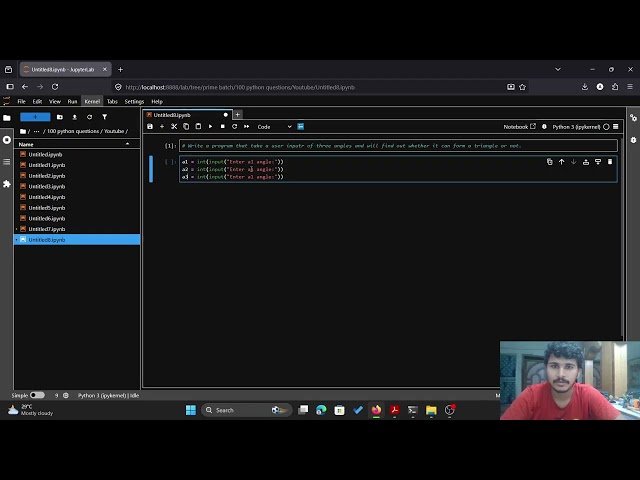Open the Extension Manager puzzle icon

pos(7,184)
